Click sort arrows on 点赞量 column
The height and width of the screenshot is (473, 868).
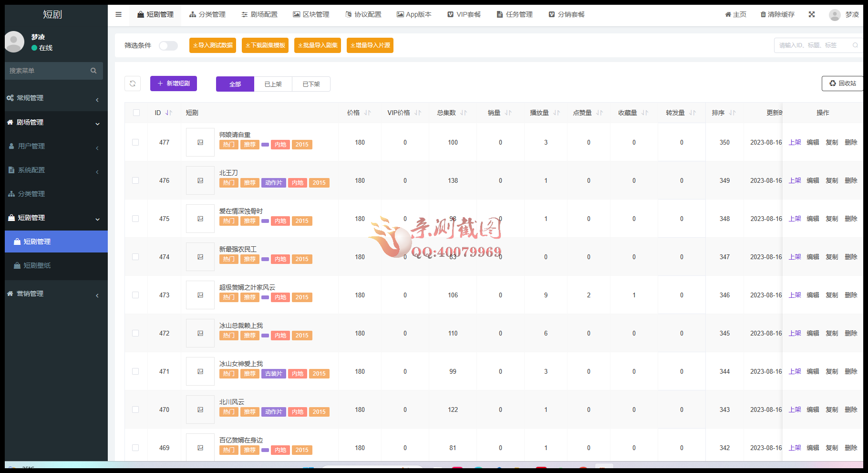pos(599,113)
